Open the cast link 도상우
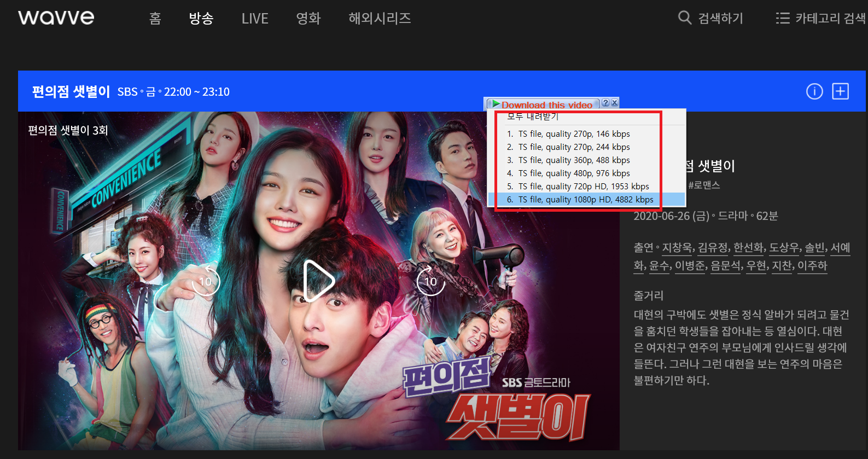Viewport: 868px width, 459px height. click(784, 248)
